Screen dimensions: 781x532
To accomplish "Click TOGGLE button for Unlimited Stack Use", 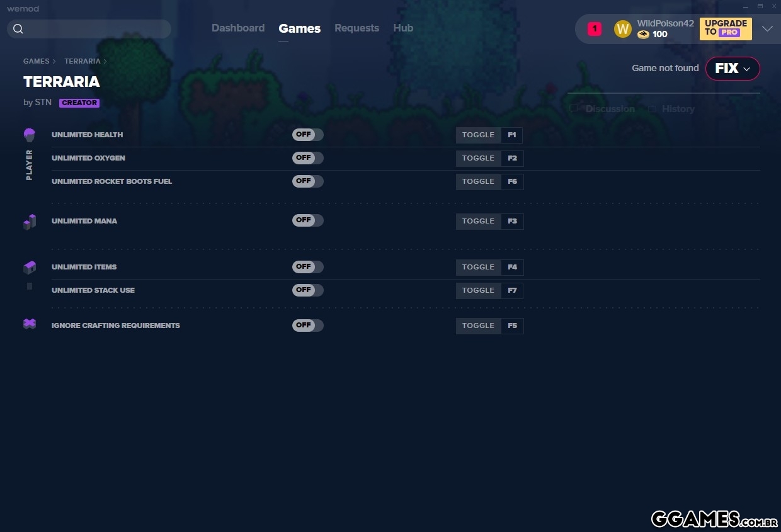I will [x=478, y=290].
